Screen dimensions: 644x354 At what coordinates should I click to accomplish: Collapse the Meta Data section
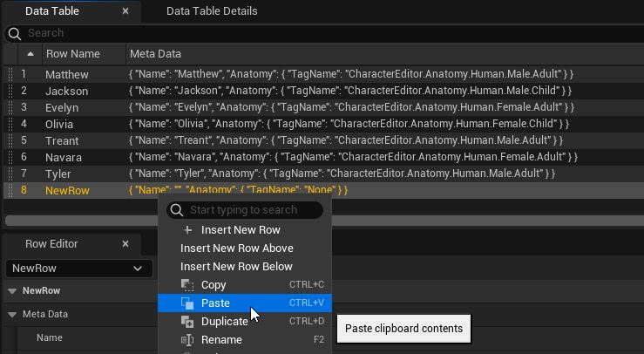(x=12, y=315)
